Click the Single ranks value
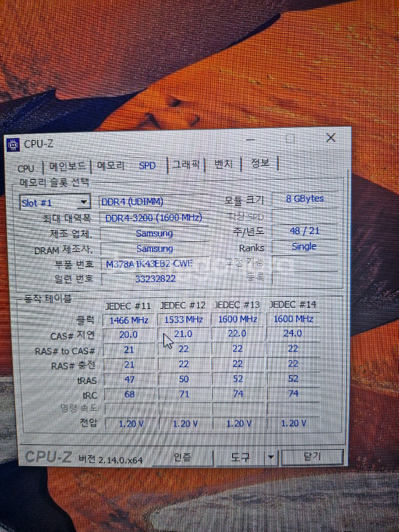399x532 pixels. coord(304,246)
